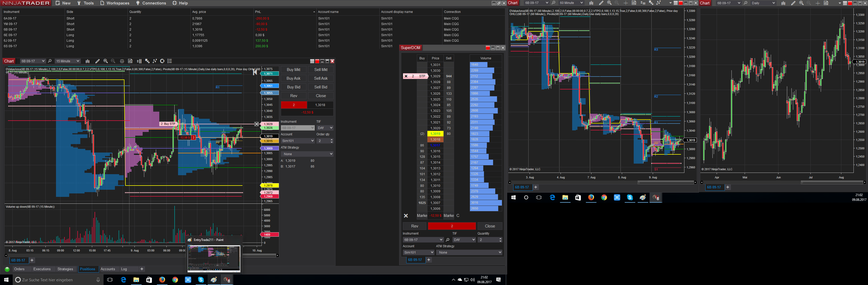Search instrument in the 15 Minute chart toolbar
868x285 pixels.
click(50, 61)
